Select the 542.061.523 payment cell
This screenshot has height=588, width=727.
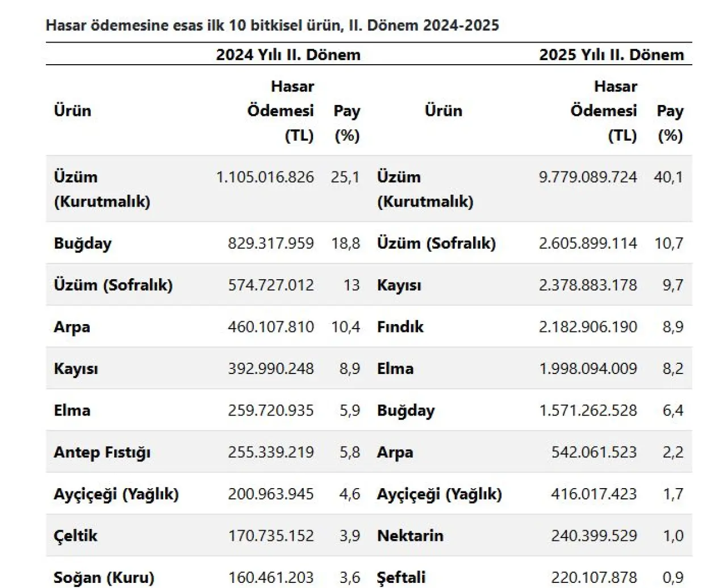click(x=594, y=452)
